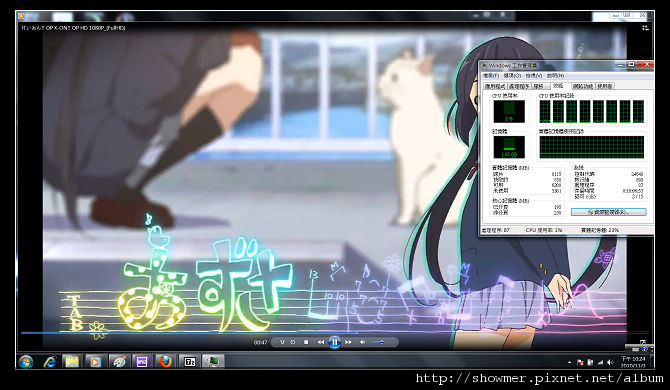Open Resource Monitor button in Task Manager
The width and height of the screenshot is (670, 390).
(x=608, y=212)
